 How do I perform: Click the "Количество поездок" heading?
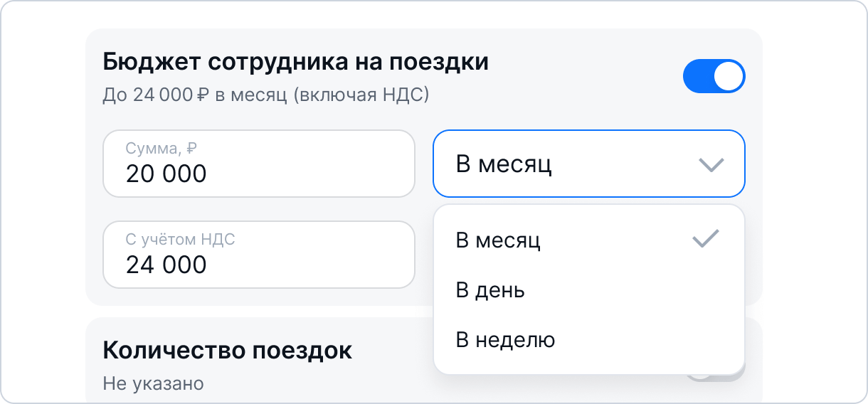(228, 351)
